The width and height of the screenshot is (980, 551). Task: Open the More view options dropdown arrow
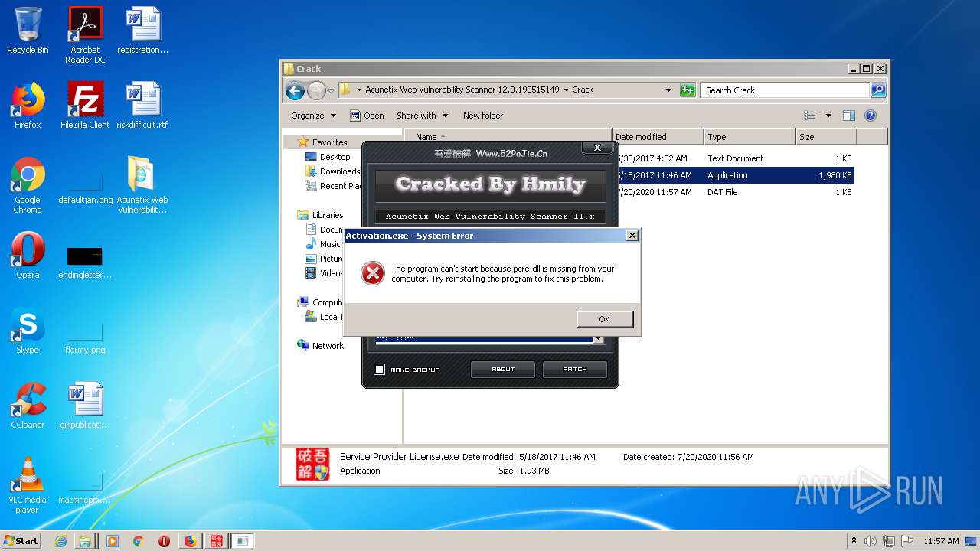coord(828,116)
